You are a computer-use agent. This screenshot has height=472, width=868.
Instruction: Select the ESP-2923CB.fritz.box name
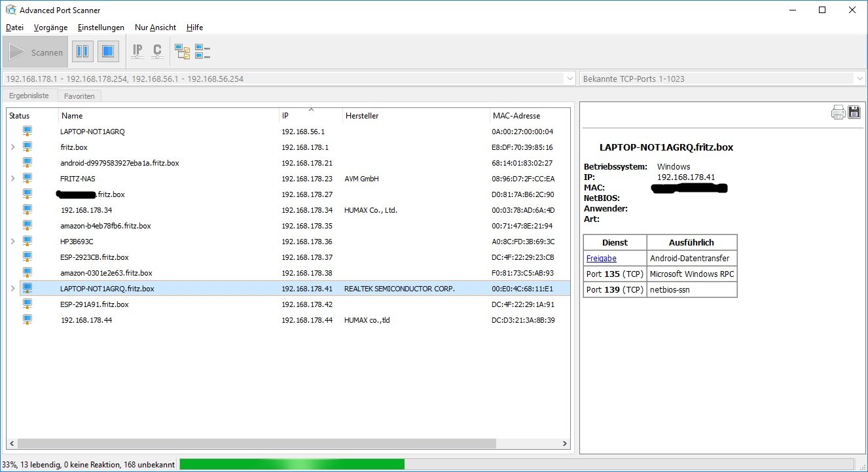click(94, 257)
